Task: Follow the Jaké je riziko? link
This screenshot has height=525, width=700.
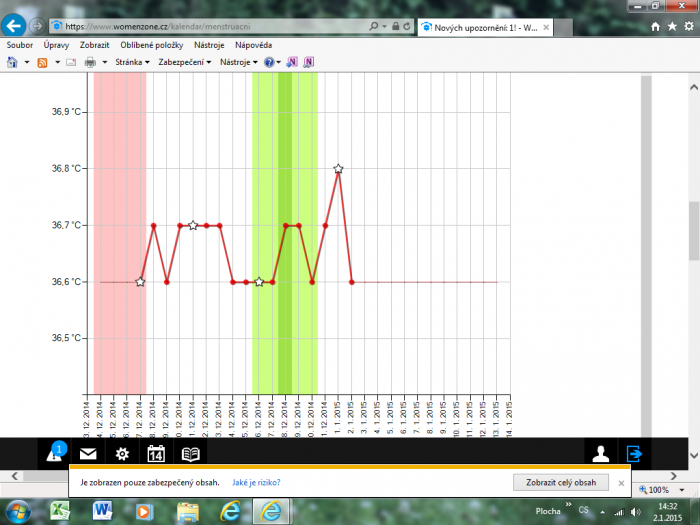Action: click(x=256, y=482)
